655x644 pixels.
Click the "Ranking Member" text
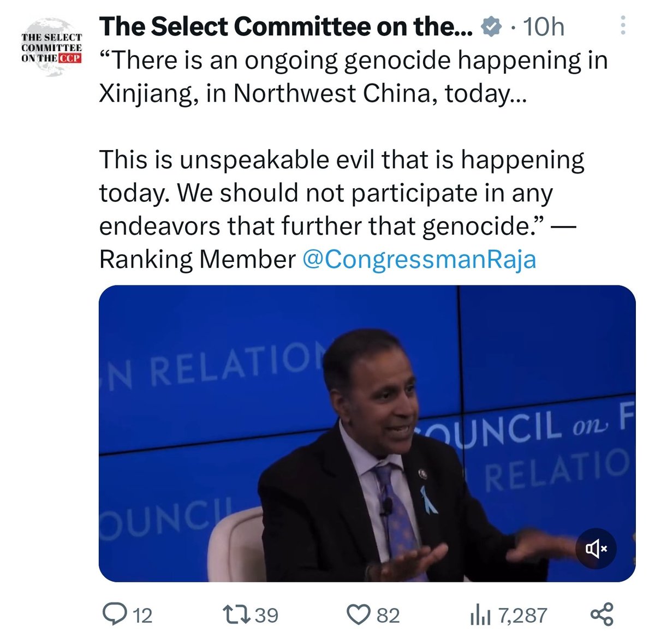coord(197,259)
